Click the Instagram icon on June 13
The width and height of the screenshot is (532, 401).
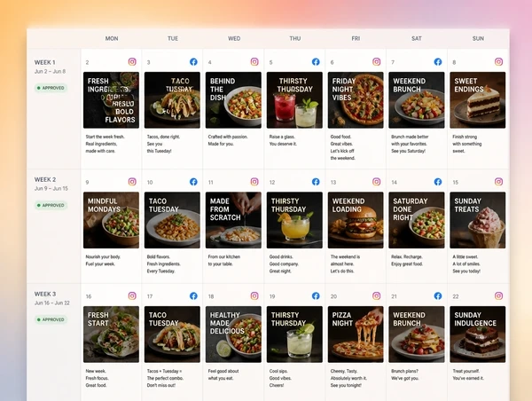[x=376, y=182]
